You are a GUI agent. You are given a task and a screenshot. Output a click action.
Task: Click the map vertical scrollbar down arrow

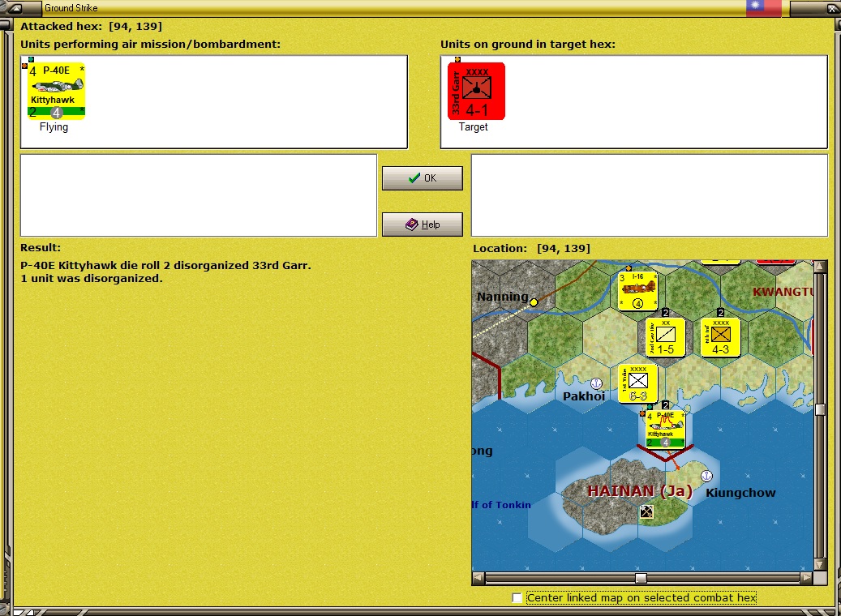click(x=820, y=565)
